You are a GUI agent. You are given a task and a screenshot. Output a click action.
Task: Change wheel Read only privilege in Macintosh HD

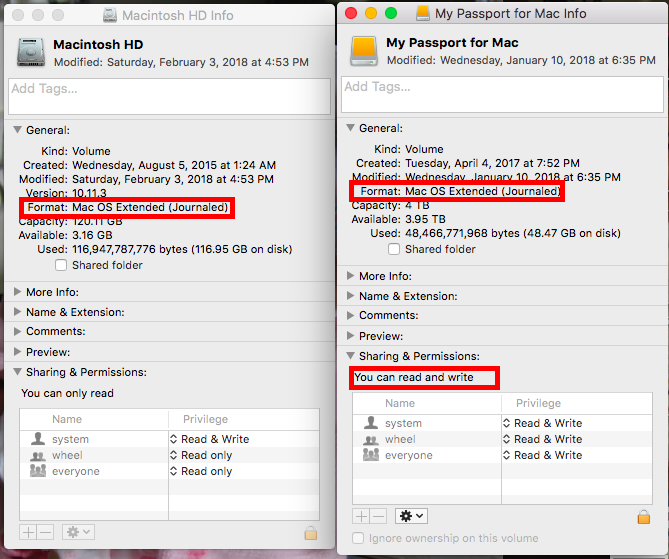(201, 455)
